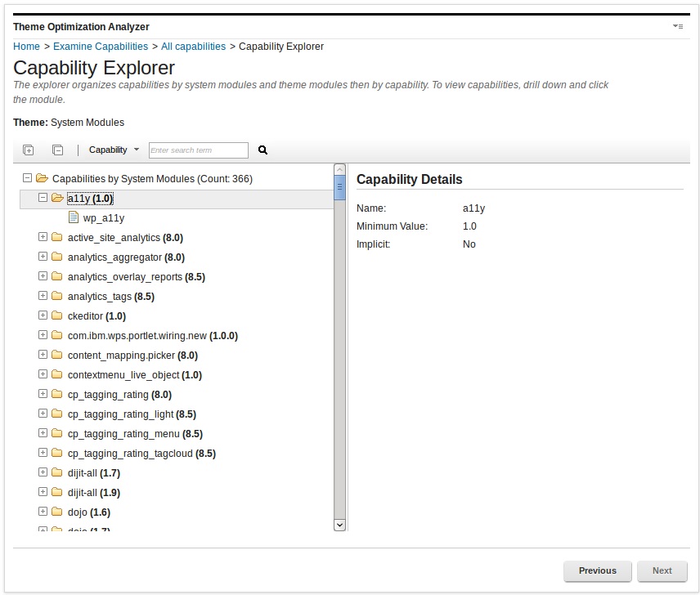The image size is (700, 595).
Task: Expand the dijit-all (1.9) node
Action: tap(43, 492)
